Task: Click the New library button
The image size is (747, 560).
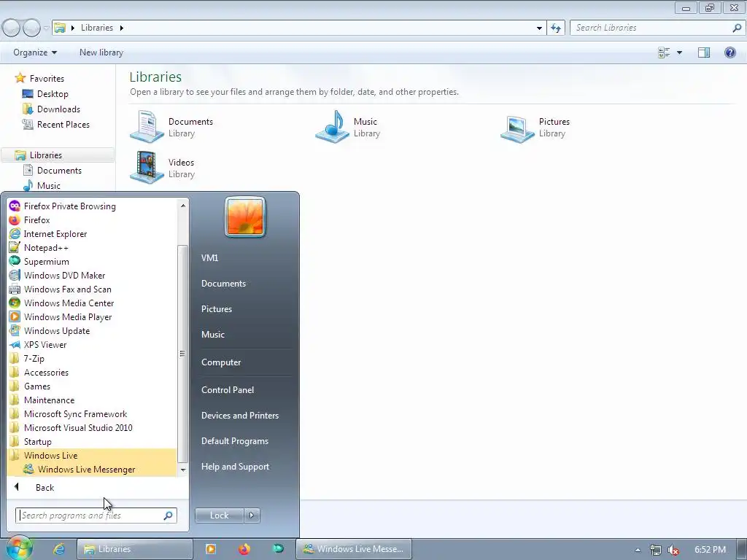Action: coord(101,52)
